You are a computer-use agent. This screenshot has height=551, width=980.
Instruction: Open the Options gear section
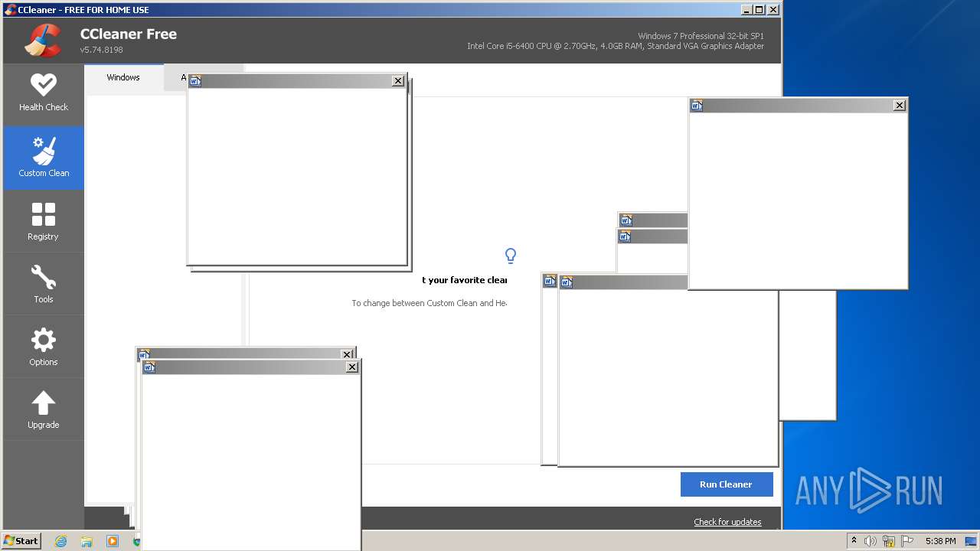pos(44,347)
